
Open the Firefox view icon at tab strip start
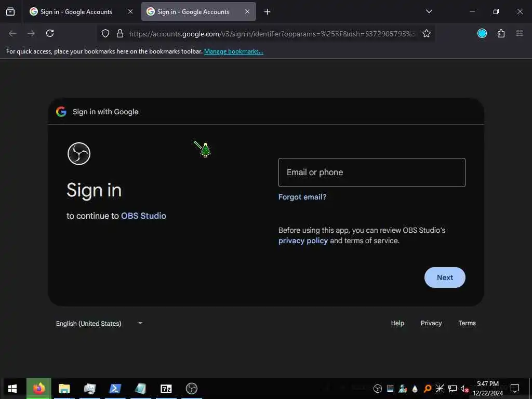pos(10,11)
